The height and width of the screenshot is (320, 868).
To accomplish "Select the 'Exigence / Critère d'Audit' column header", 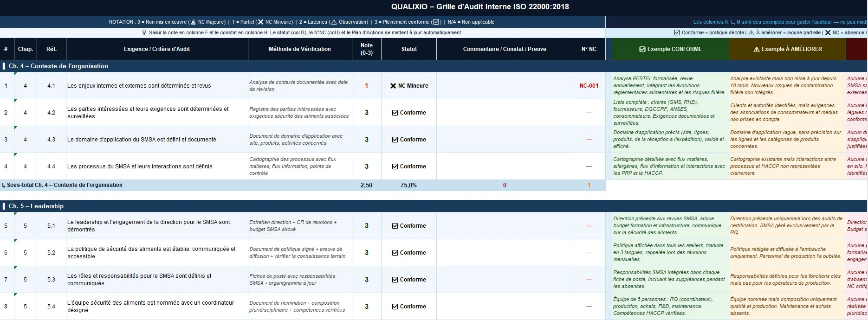I will [x=157, y=49].
